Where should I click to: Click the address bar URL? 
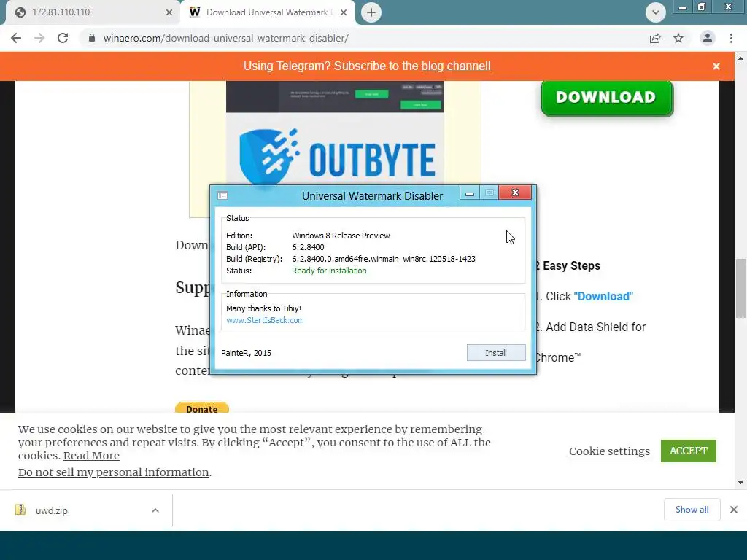click(x=226, y=38)
